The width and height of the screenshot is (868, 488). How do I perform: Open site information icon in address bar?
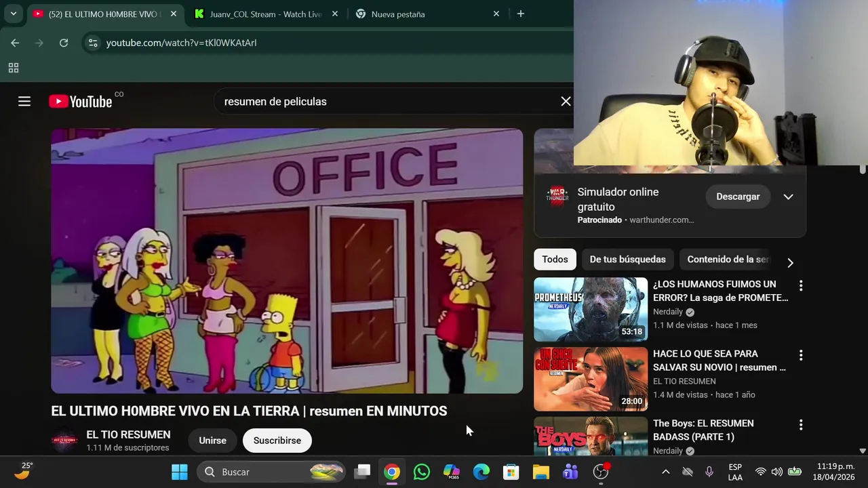93,43
